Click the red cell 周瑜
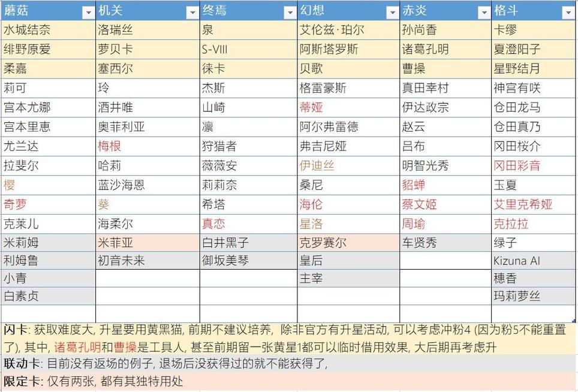The width and height of the screenshot is (578, 392). point(445,224)
